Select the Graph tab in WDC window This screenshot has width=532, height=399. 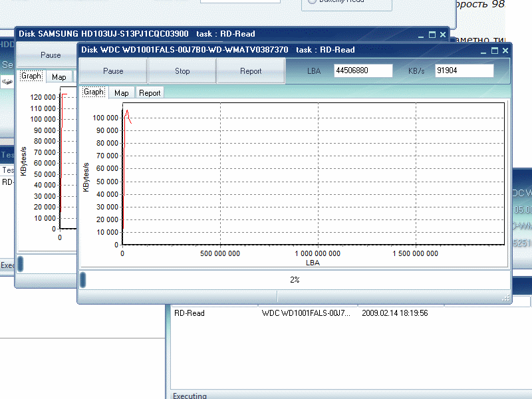pos(94,92)
